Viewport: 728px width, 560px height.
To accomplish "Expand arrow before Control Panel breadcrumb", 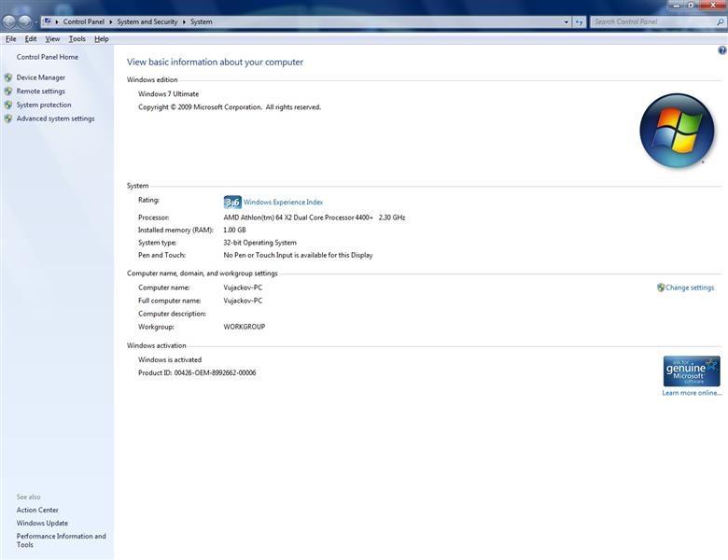I will [x=57, y=21].
